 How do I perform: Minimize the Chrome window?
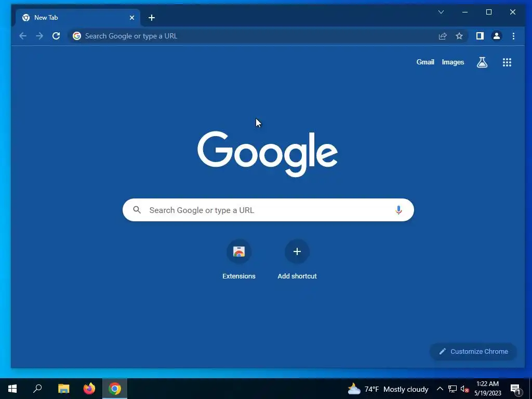(x=465, y=12)
